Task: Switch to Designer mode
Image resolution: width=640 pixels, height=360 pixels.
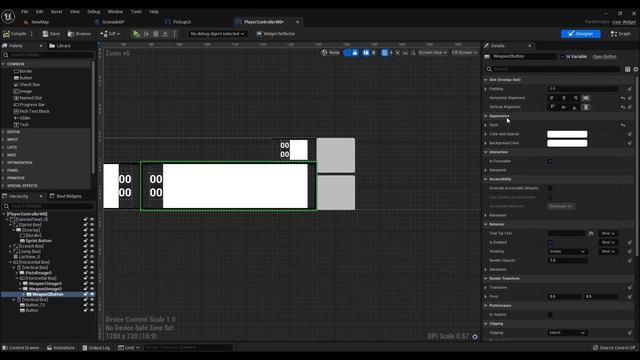Action: click(580, 34)
